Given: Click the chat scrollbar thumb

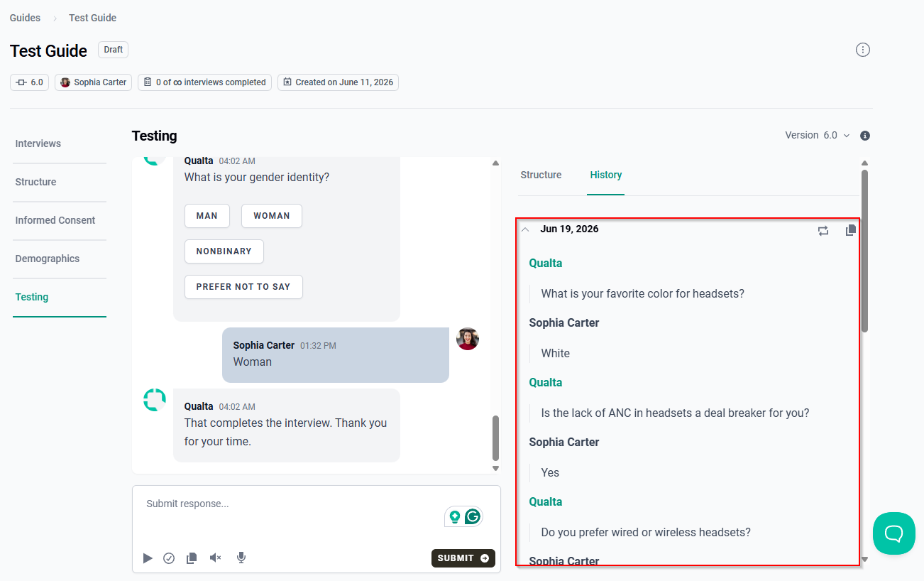Looking at the screenshot, I should tap(495, 438).
